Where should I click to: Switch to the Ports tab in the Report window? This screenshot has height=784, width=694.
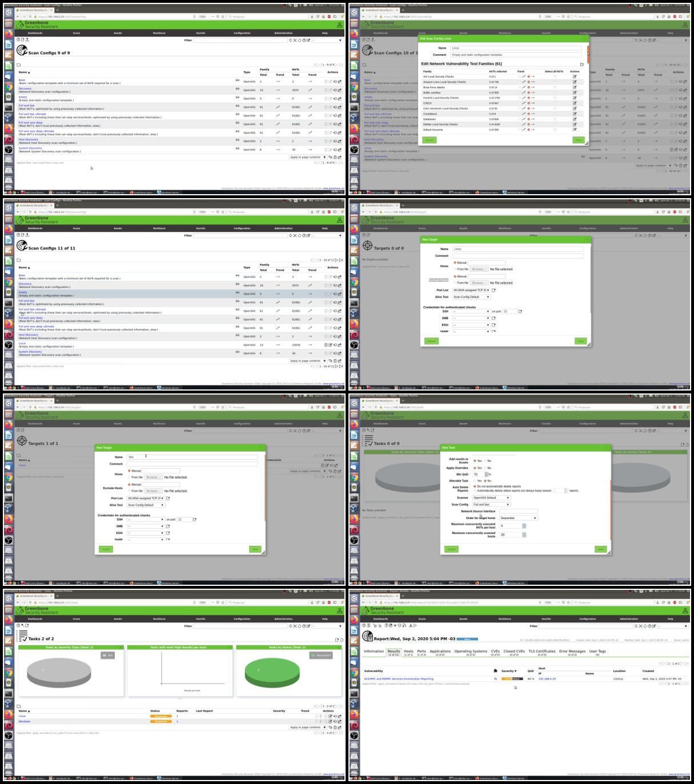(422, 653)
